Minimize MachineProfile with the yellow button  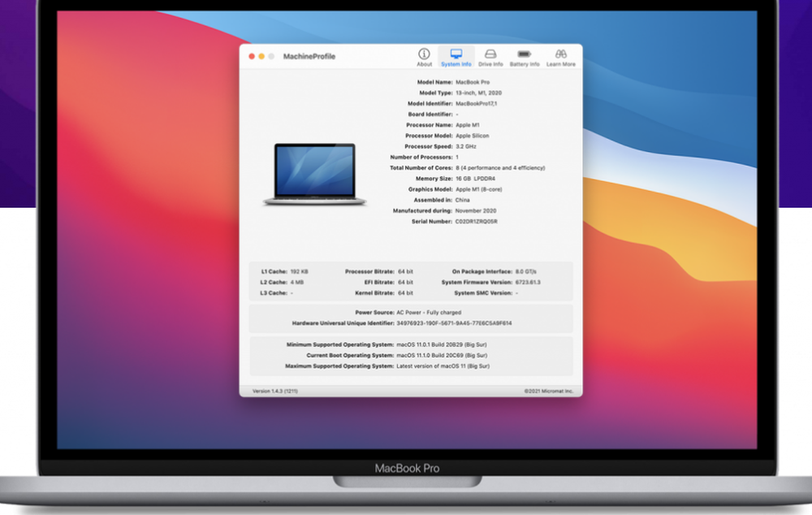click(261, 57)
